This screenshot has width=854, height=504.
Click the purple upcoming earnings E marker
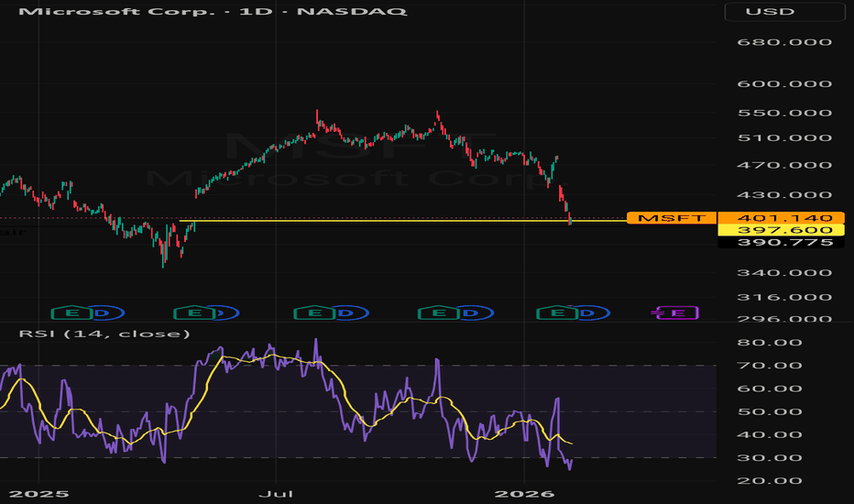[675, 312]
